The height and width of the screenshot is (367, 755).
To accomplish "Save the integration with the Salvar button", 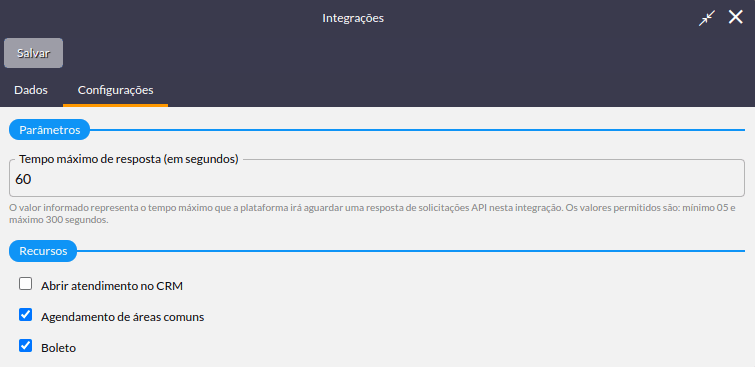I will 33,53.
